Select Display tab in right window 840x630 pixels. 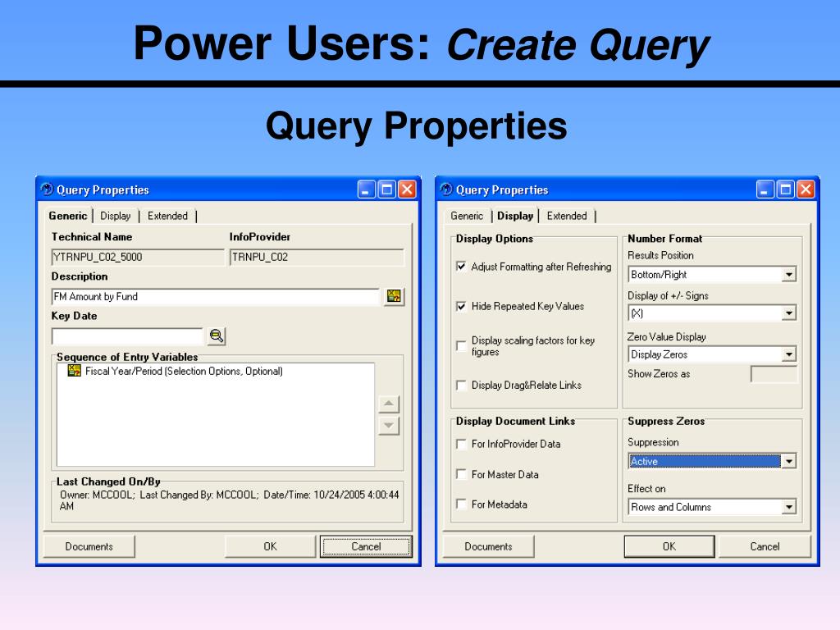515,216
